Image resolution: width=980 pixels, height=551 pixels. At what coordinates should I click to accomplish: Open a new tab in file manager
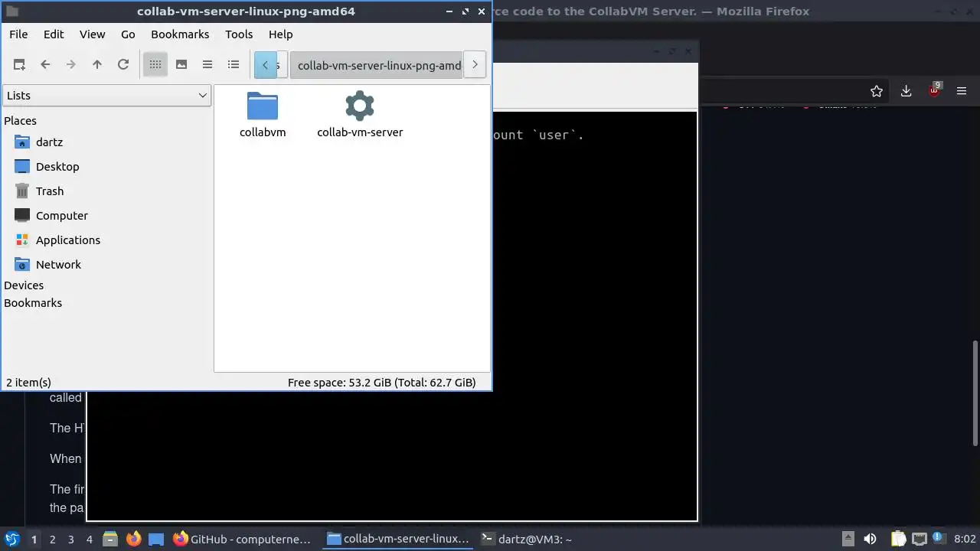pos(19,65)
